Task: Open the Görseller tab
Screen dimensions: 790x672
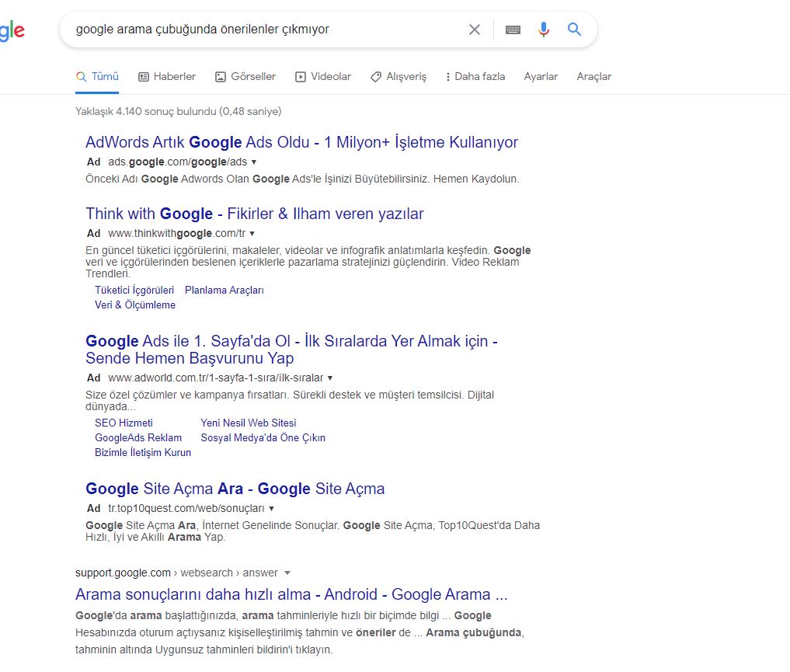Action: pyautogui.click(x=245, y=77)
